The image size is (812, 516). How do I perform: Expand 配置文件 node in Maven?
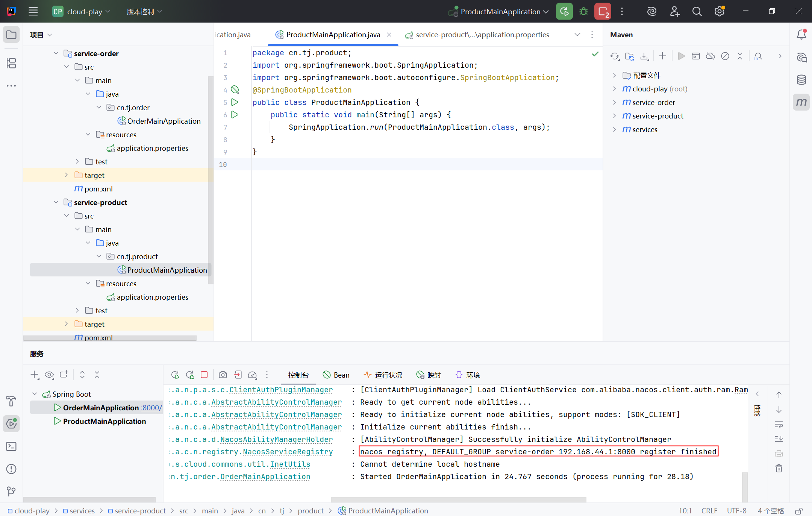tap(614, 75)
